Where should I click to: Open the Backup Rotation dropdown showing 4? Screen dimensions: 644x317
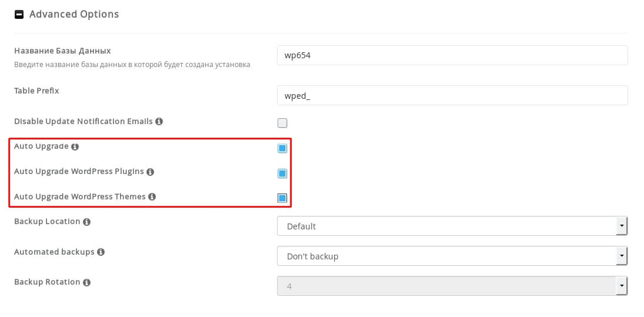click(x=452, y=286)
